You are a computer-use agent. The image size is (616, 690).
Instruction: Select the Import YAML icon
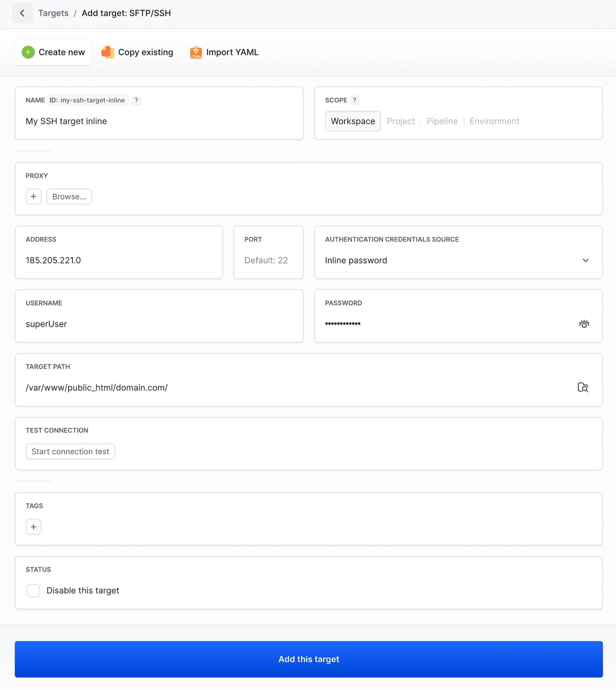196,52
